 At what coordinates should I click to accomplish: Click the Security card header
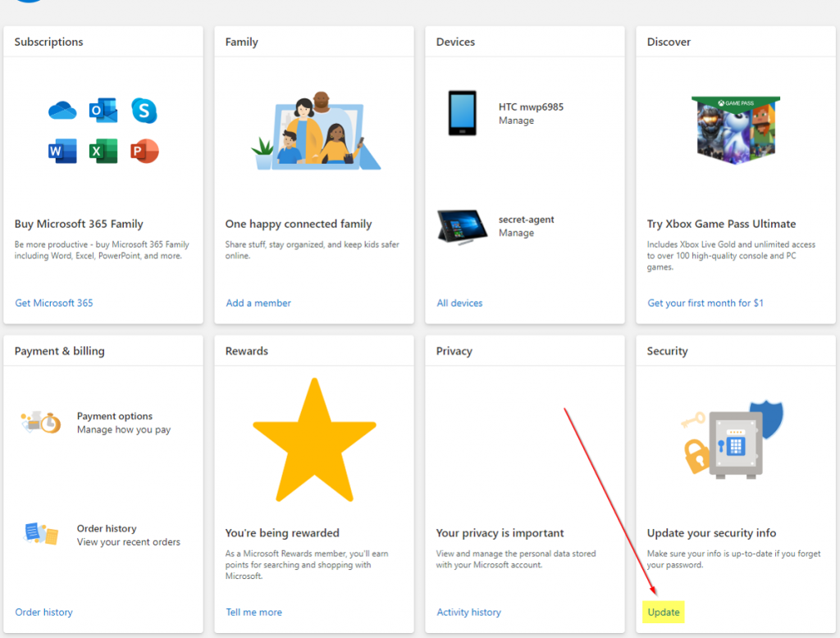(667, 352)
